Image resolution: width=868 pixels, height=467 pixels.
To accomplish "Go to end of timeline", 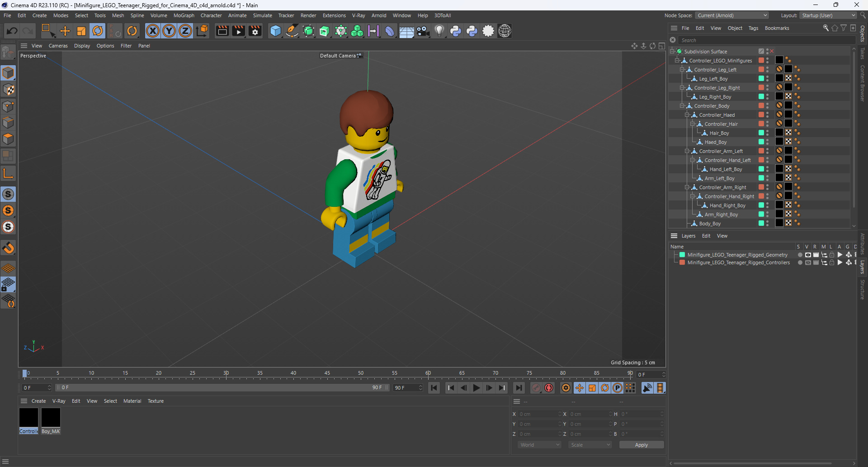I will point(519,388).
